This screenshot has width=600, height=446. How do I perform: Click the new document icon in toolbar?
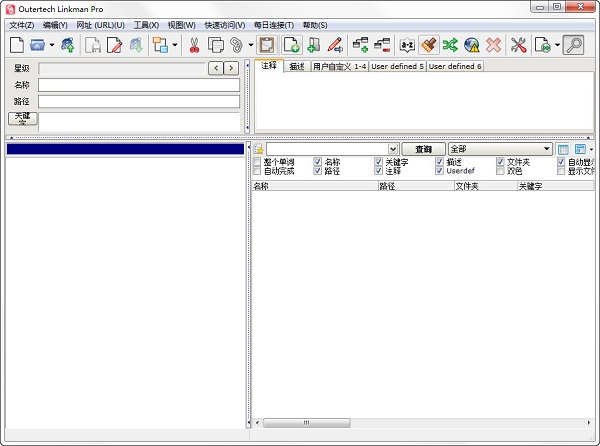[17, 45]
